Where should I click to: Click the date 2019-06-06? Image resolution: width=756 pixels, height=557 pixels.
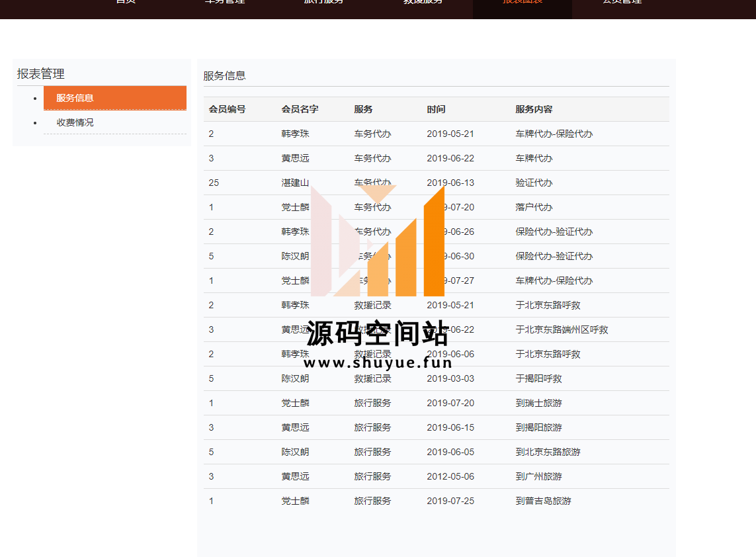[450, 354]
